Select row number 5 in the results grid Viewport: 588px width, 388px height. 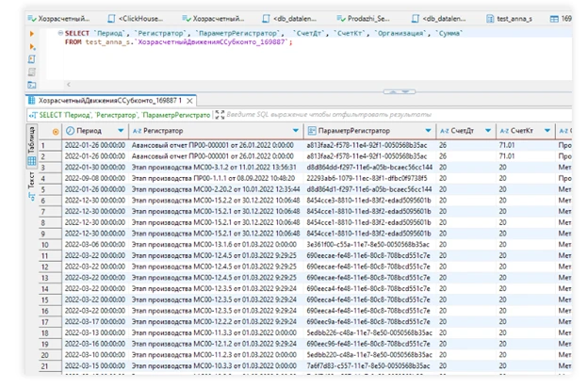(44, 187)
